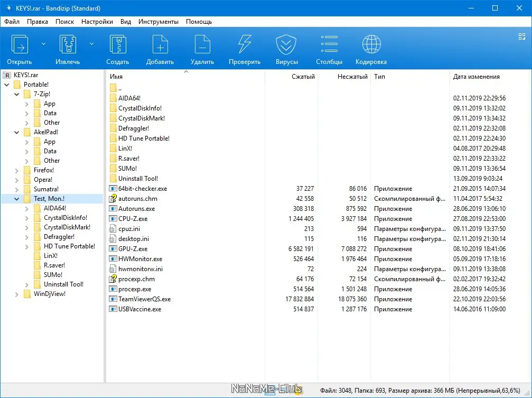Image resolution: width=532 pixels, height=398 pixels.
Task: Expand the Firefox! tree node
Action: 16,171
